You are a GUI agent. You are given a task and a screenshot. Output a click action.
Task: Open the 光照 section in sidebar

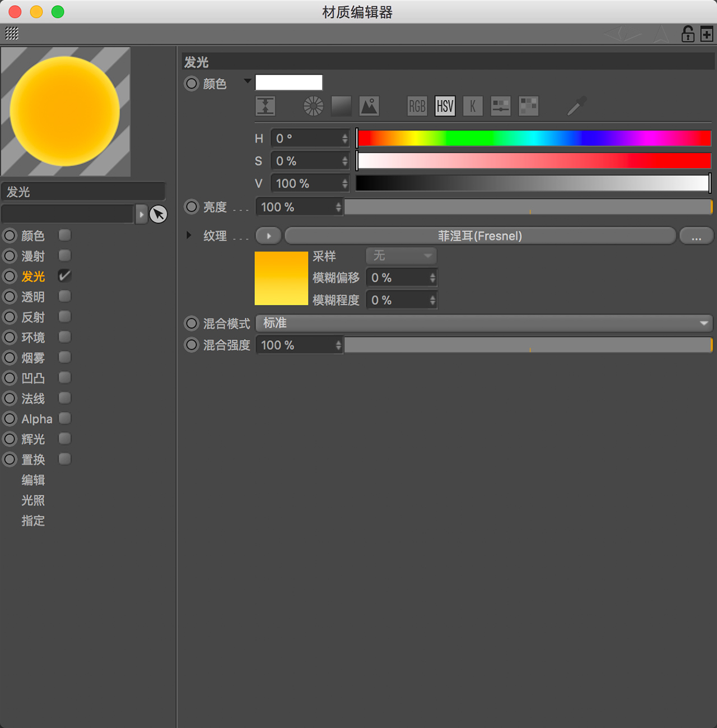pos(33,500)
